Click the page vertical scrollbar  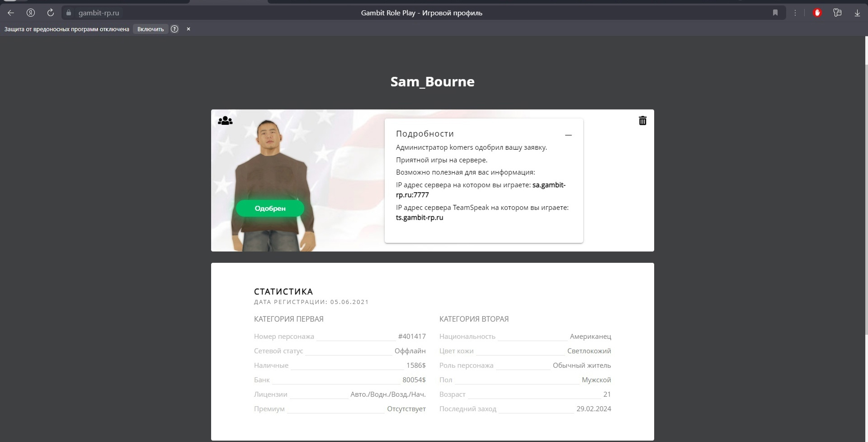tap(865, 199)
